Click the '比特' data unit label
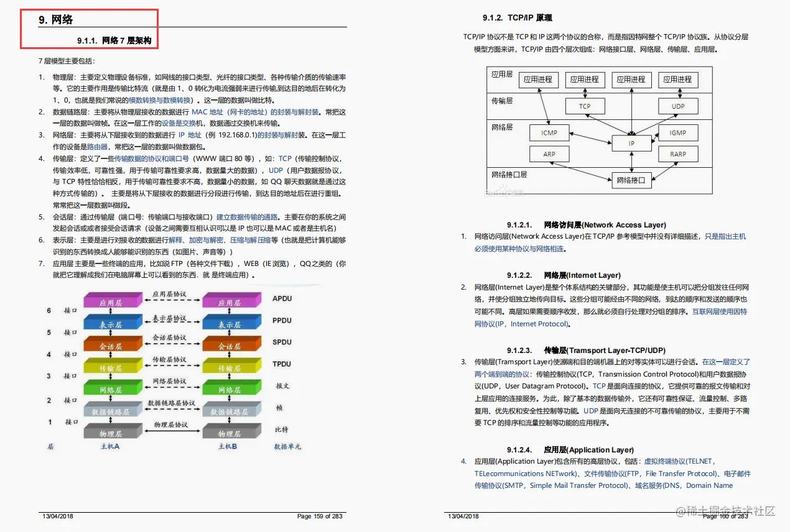The image size is (790, 532). [x=282, y=429]
